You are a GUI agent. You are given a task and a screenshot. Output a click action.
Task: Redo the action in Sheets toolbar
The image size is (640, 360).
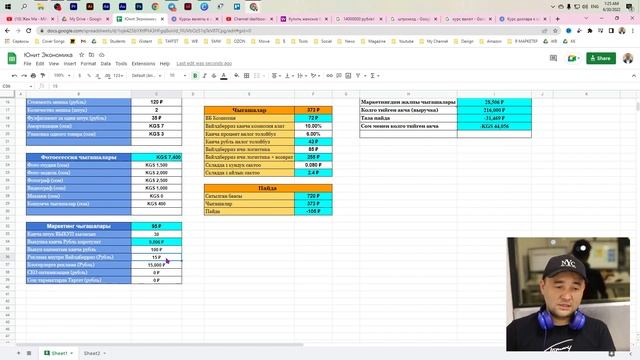coord(24,76)
